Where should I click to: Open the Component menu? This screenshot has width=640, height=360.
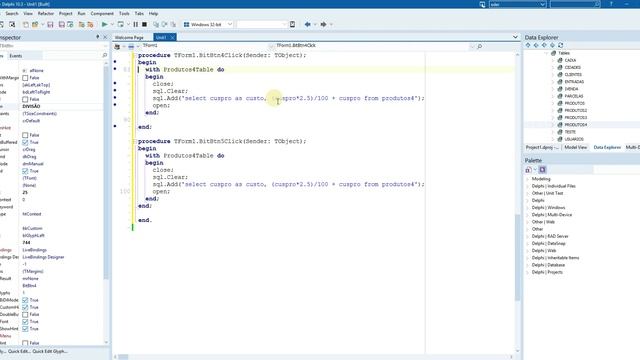(x=102, y=13)
